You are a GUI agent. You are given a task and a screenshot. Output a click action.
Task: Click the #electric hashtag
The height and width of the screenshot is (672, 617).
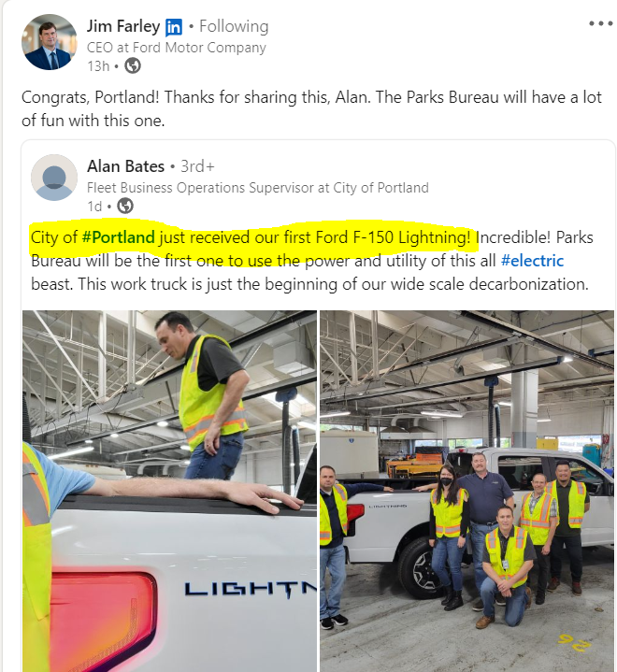tap(532, 261)
